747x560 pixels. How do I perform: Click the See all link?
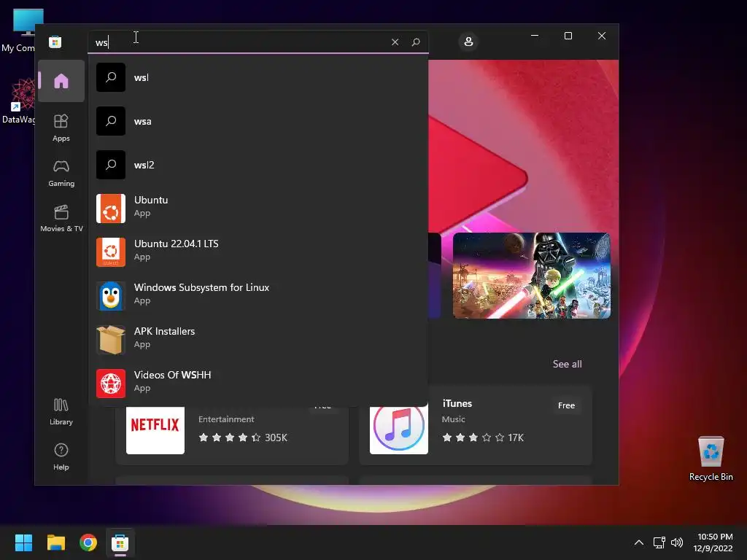[x=567, y=364]
